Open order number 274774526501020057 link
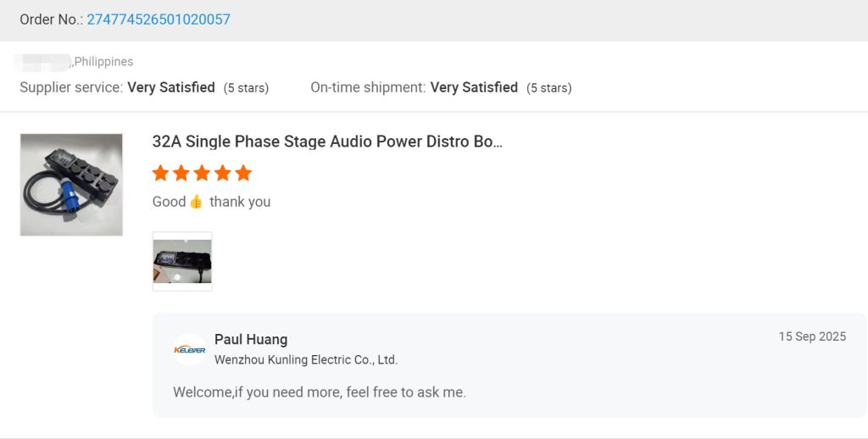The width and height of the screenshot is (868, 439). point(159,19)
